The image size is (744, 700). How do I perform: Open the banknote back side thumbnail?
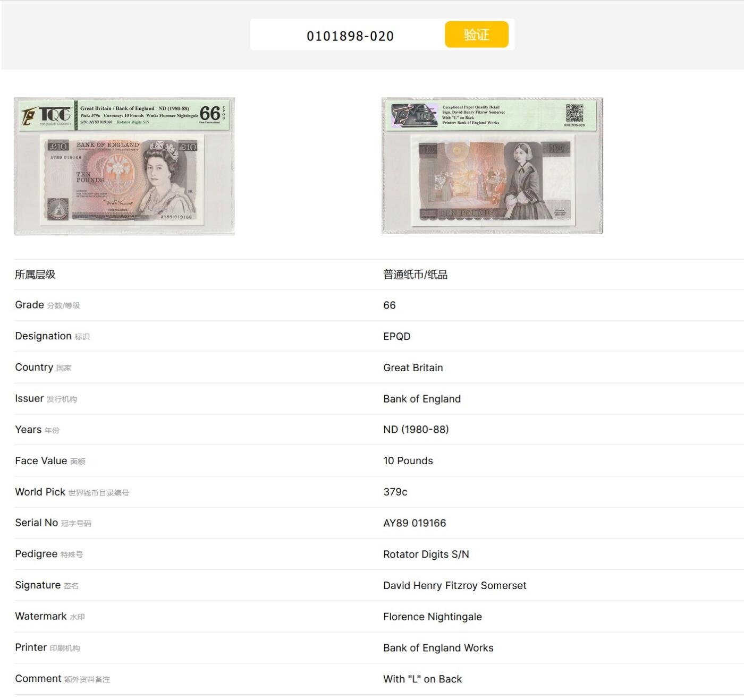(x=492, y=166)
